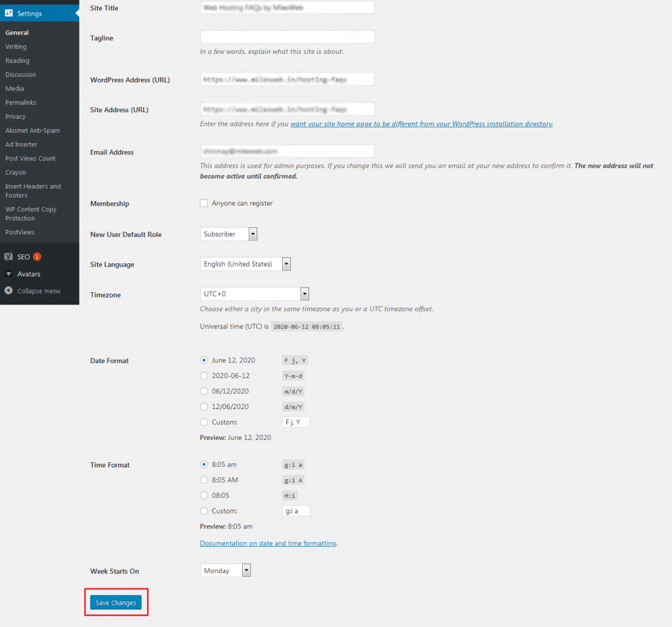This screenshot has height=627, width=672.
Task: Click inside the Tagline input field
Action: click(x=287, y=36)
